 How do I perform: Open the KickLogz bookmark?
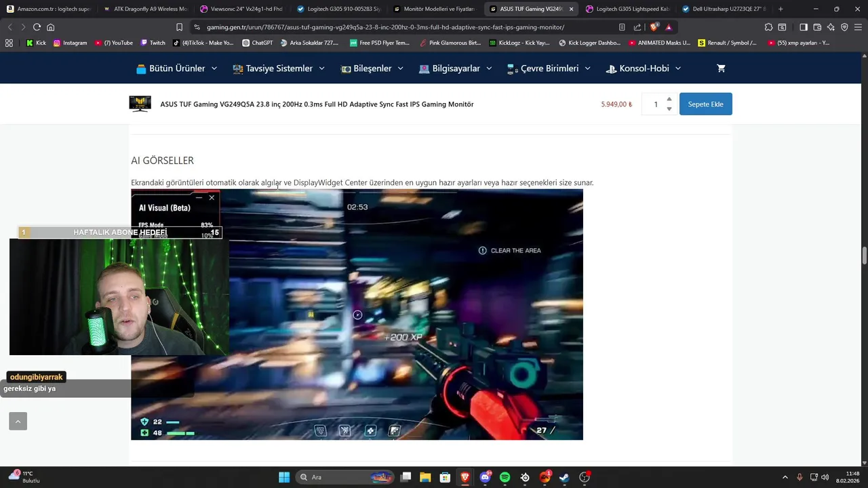[519, 43]
